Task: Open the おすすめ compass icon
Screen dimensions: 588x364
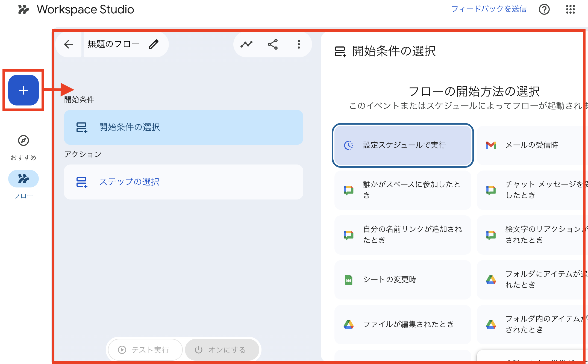Action: coord(23,140)
